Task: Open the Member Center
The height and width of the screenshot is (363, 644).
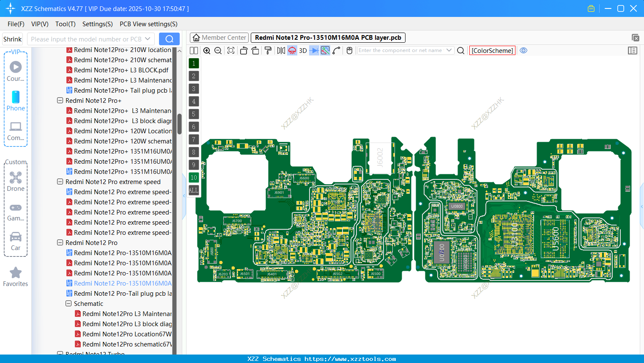Action: (x=219, y=37)
